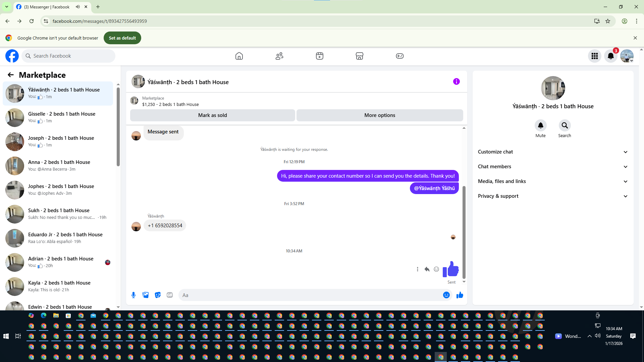Image resolution: width=644 pixels, height=362 pixels.
Task: React to message with emoji icon
Action: pyautogui.click(x=436, y=269)
